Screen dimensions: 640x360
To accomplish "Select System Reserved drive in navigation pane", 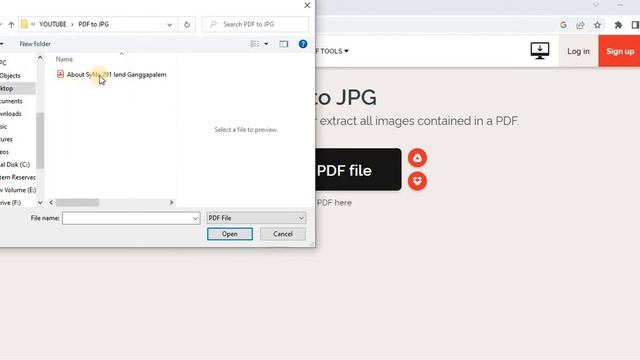I will pos(18,177).
